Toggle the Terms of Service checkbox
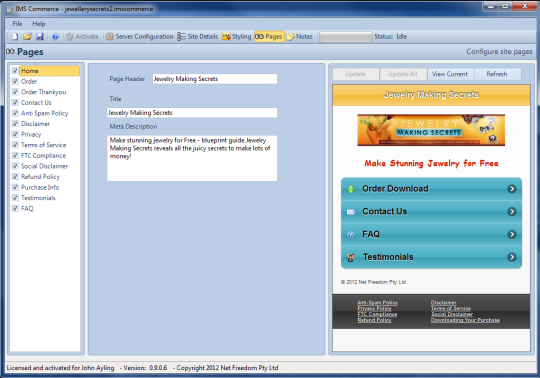This screenshot has height=378, width=540. [15, 145]
